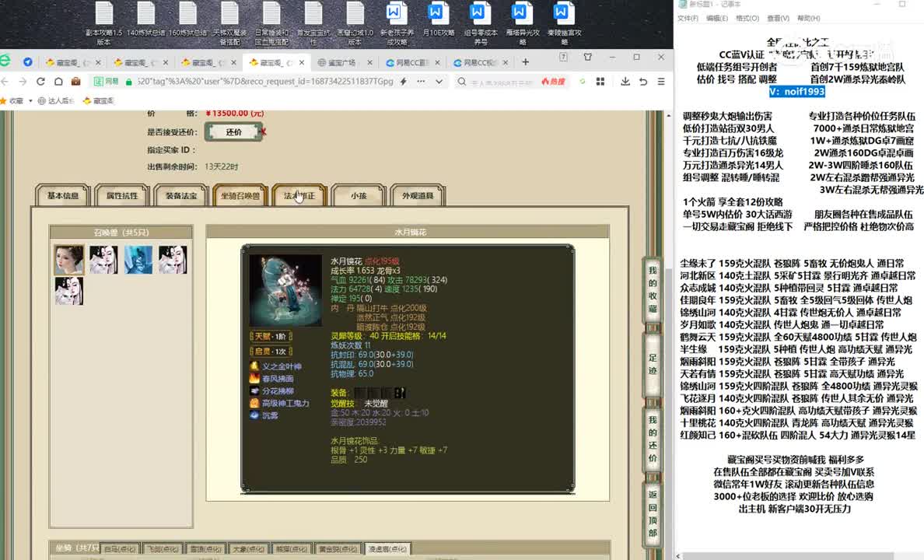Click the 义之金叶神 skill icon
Image resolution: width=924 pixels, height=560 pixels.
254,366
